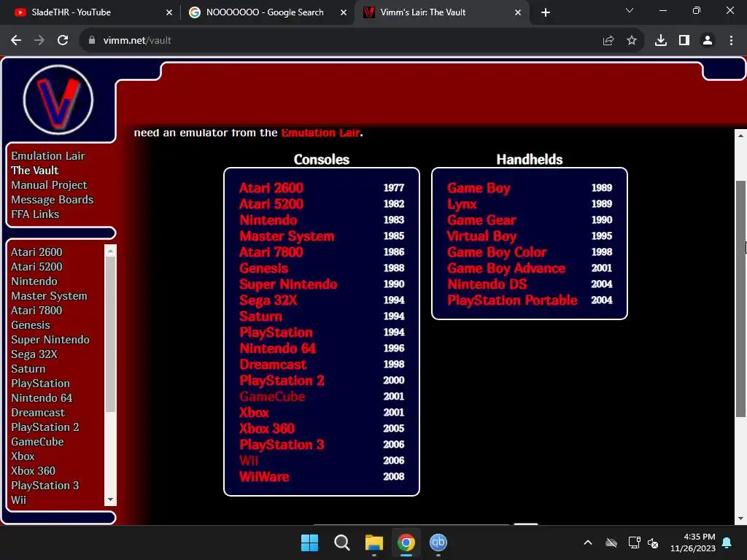
Task: Click OneDrive cloud tray icon
Action: click(x=611, y=542)
